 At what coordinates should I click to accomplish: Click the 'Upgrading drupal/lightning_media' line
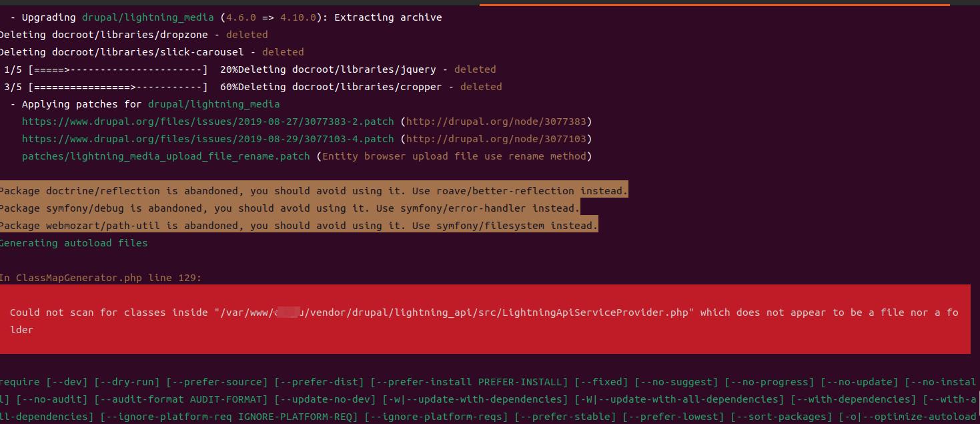tap(226, 17)
